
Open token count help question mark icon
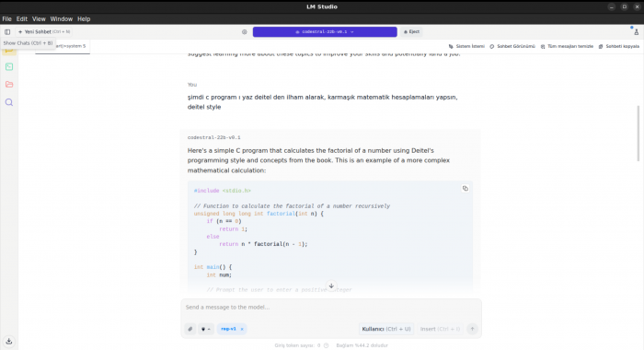[x=326, y=345]
